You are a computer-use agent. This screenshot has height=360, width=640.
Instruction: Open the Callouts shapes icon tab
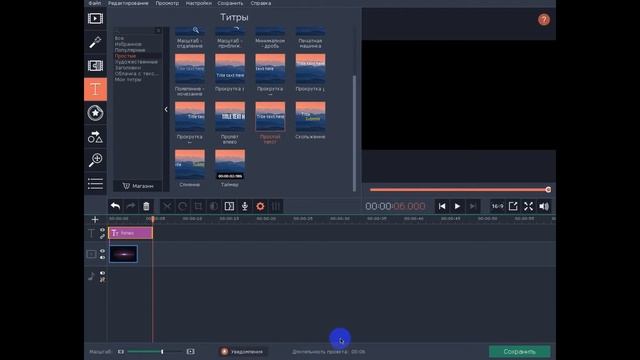(x=95, y=137)
